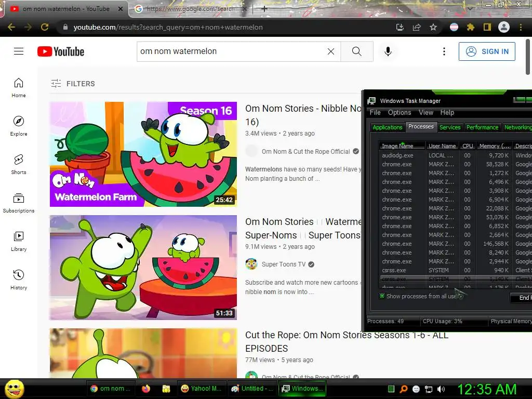Screen dimensions: 532x399
Task: Switch to the Services tab
Action: 450,127
